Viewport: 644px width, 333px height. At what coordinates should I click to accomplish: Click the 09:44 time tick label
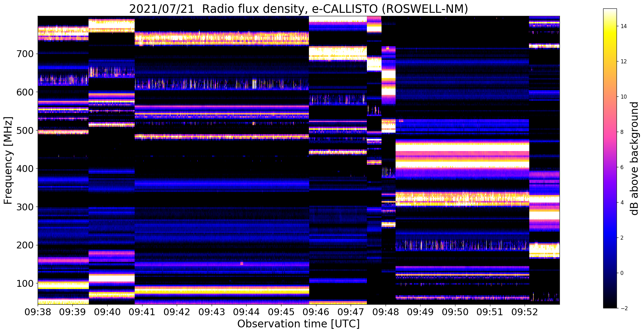[247, 312]
